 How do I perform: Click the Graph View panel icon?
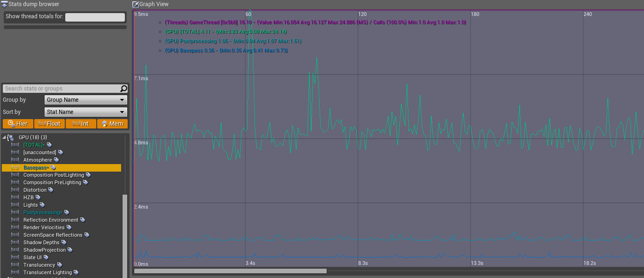tap(136, 4)
